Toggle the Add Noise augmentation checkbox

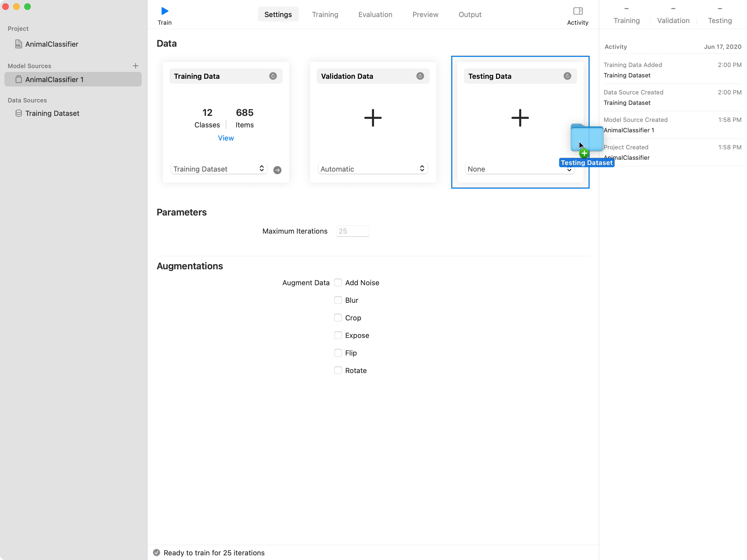pos(338,282)
